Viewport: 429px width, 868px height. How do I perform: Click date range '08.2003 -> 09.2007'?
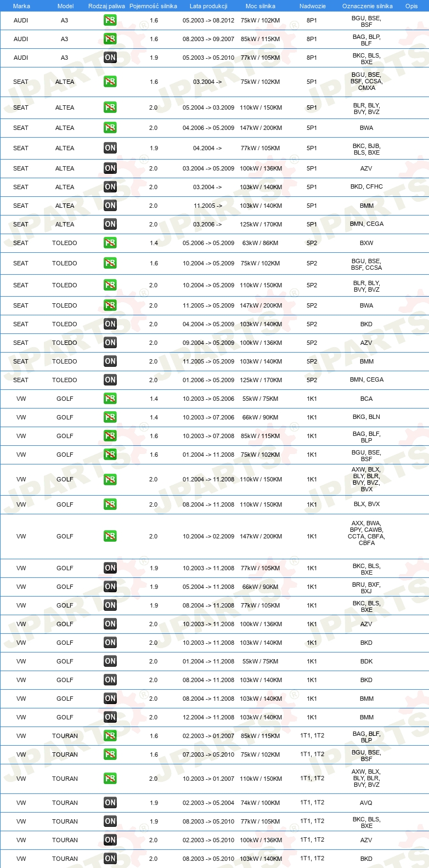point(208,39)
